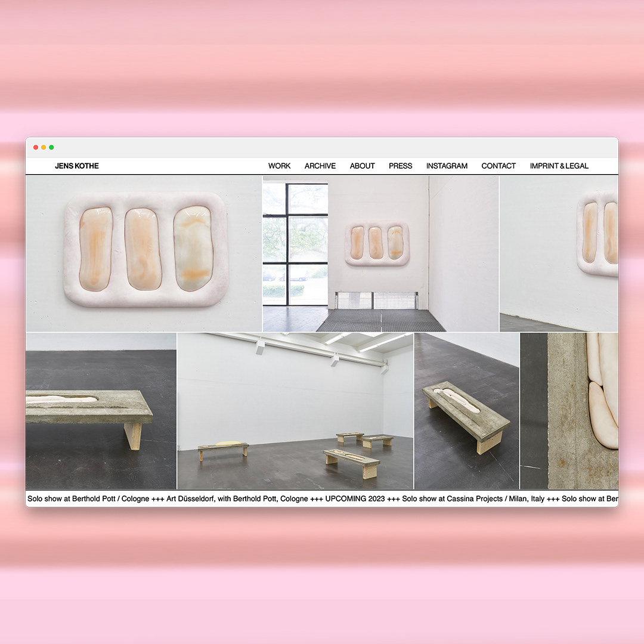The height and width of the screenshot is (644, 644).
Task: Open gallery room with four benches image
Action: click(x=295, y=411)
